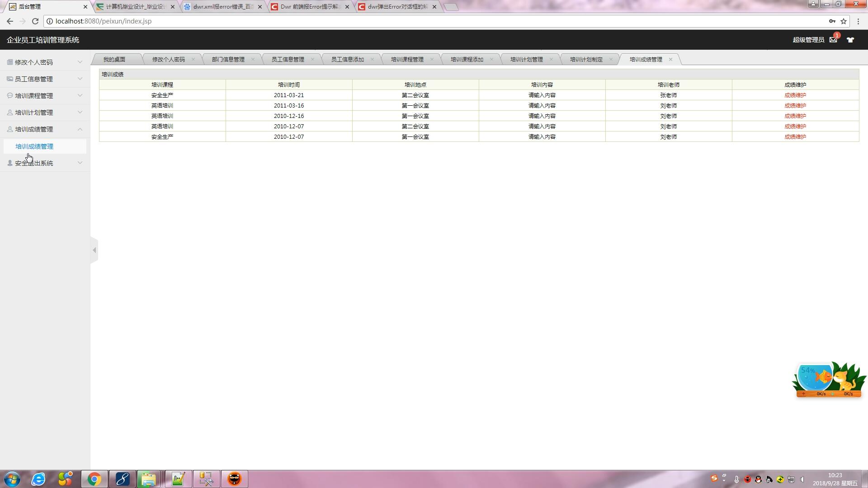Switch to 培训计划制定 tab
This screenshot has height=488, width=868.
click(586, 59)
